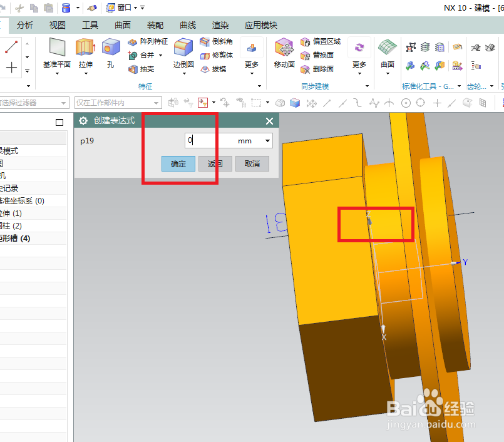The image size is (504, 442).
Task: Open the Surface (曲面) tool gallery
Action: [x=388, y=57]
